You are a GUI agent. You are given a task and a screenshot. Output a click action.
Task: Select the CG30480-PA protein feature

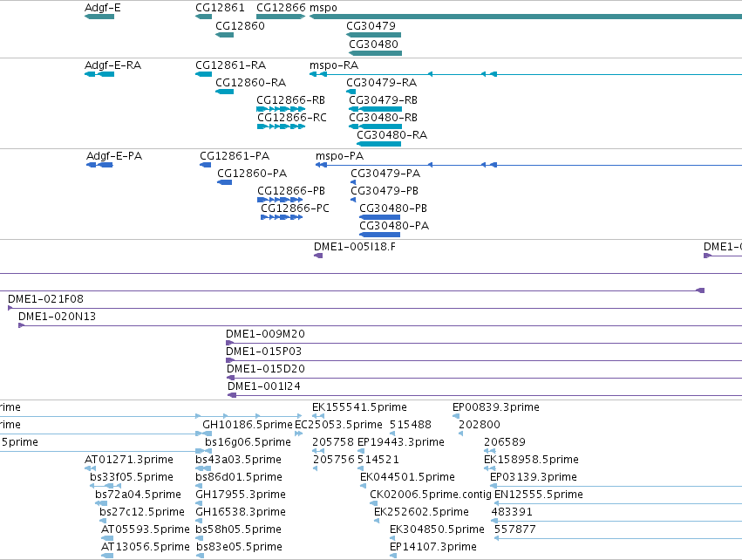point(380,235)
